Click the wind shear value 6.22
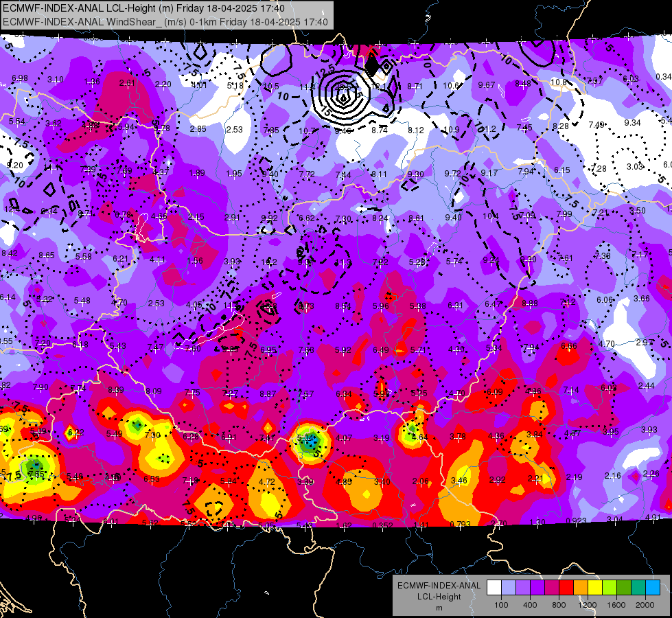Viewport: 672px width, 618px height. coord(76,433)
